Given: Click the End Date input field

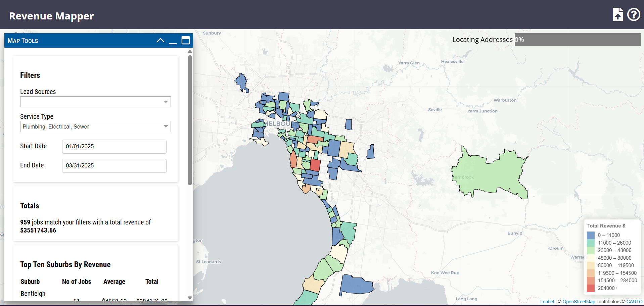Looking at the screenshot, I should [114, 165].
